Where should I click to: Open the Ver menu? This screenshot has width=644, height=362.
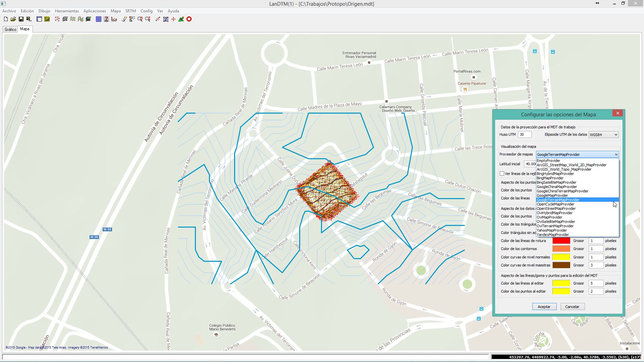tap(160, 11)
